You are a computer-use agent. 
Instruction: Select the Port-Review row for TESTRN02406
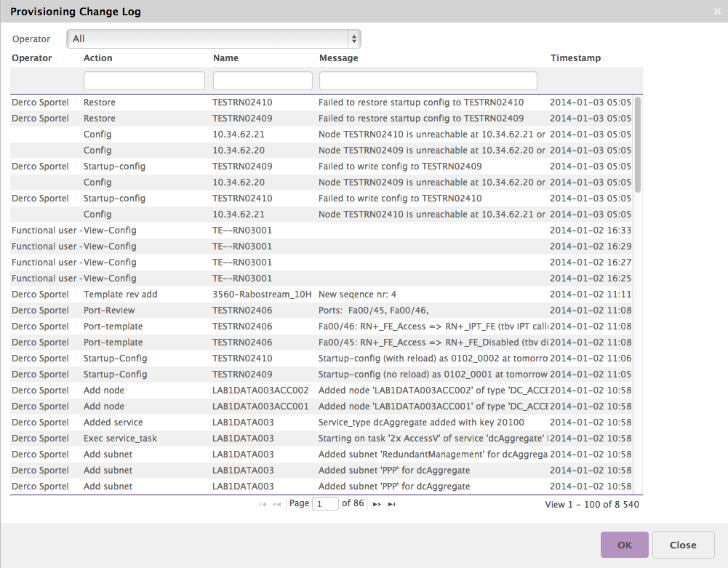320,311
